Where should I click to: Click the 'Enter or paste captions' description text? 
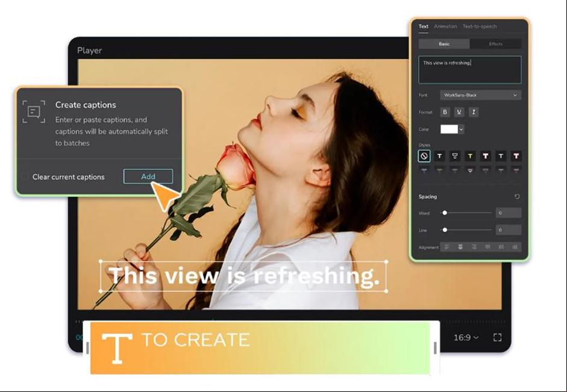[111, 131]
